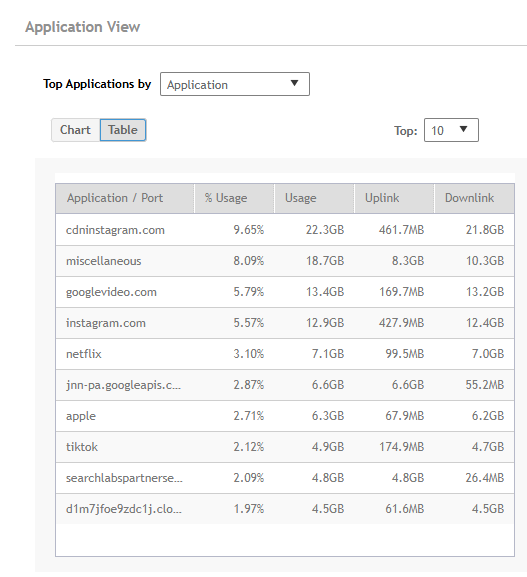Image resolution: width=527 pixels, height=577 pixels.
Task: Select the instagram.com row
Action: pos(285,323)
